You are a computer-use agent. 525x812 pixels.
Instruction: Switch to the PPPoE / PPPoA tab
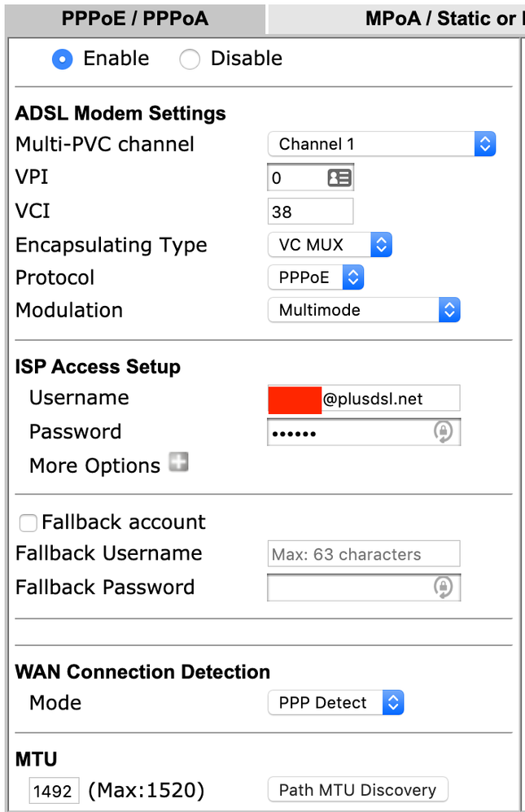[135, 18]
